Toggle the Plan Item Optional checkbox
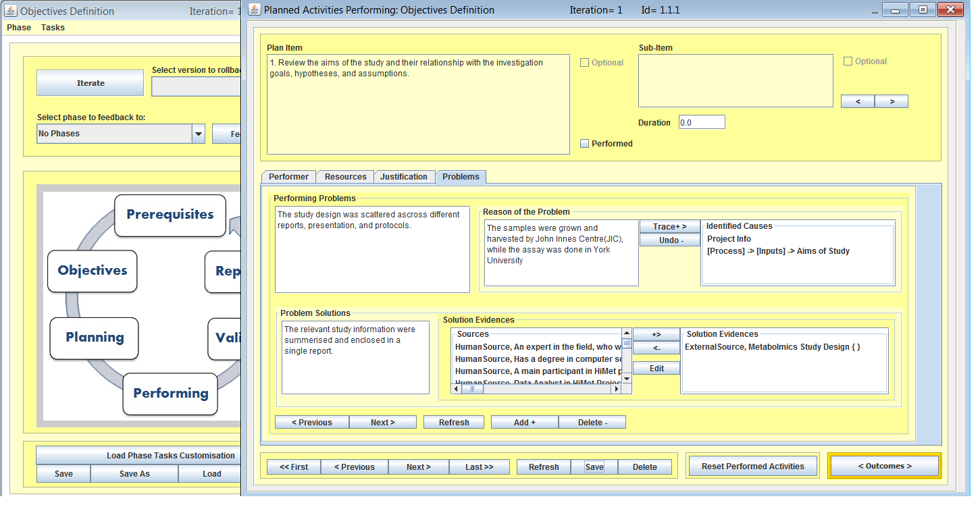The image size is (980, 505). point(585,63)
